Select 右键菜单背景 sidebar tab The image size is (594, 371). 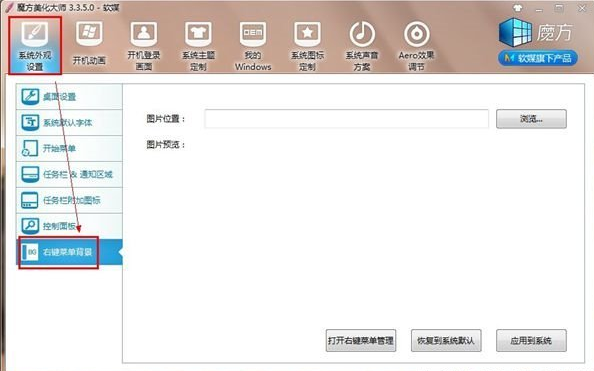coord(69,252)
